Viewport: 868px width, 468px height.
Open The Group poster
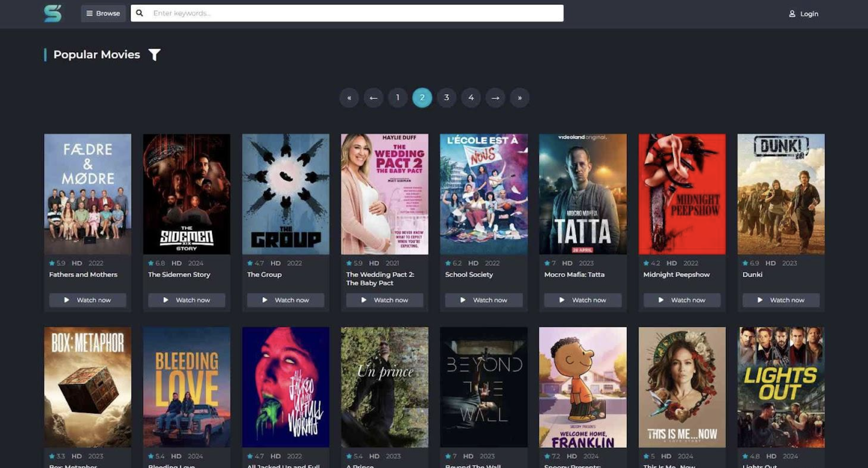click(x=286, y=194)
